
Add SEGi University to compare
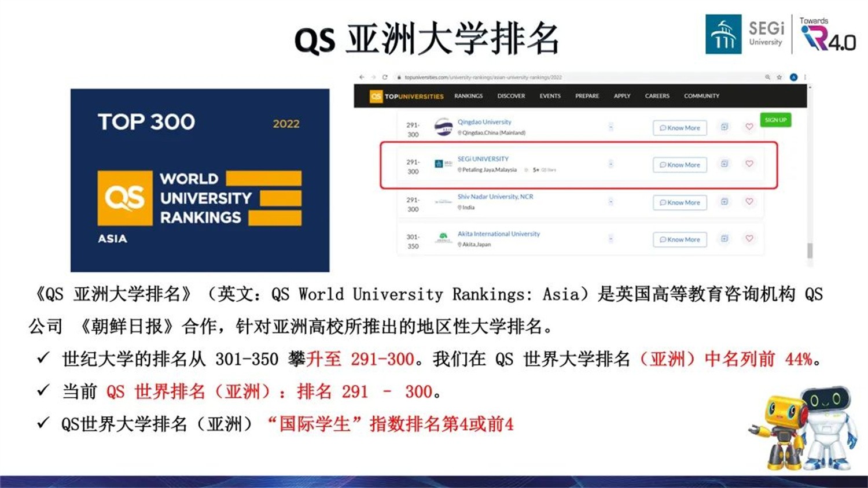point(724,164)
